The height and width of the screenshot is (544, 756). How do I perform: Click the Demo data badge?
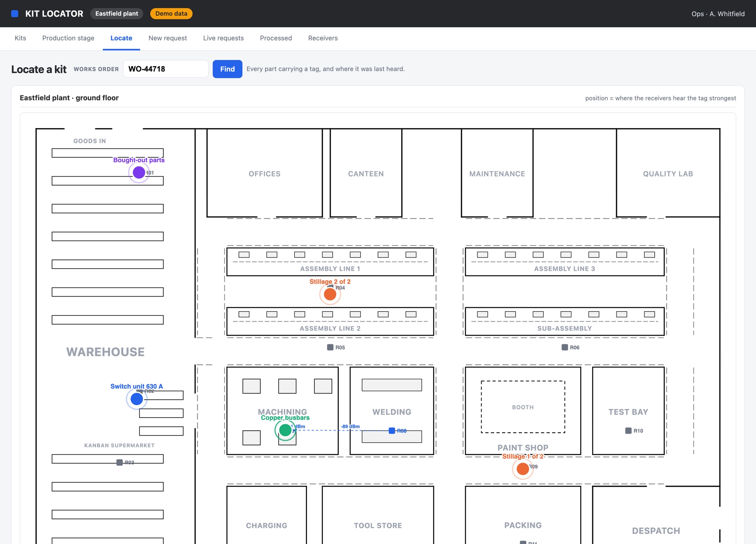pyautogui.click(x=171, y=14)
